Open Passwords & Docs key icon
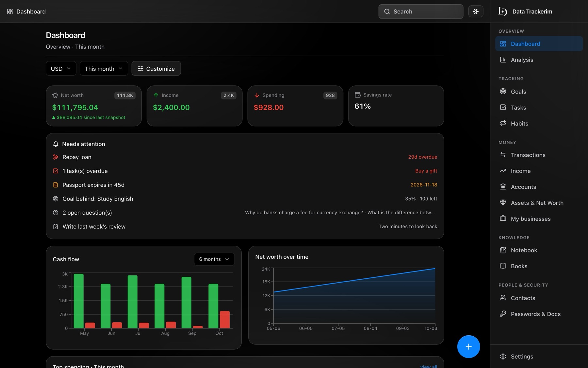 503,314
